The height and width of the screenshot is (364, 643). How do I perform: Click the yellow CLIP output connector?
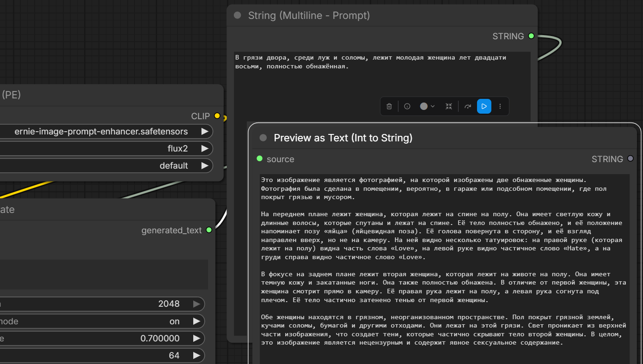(217, 116)
